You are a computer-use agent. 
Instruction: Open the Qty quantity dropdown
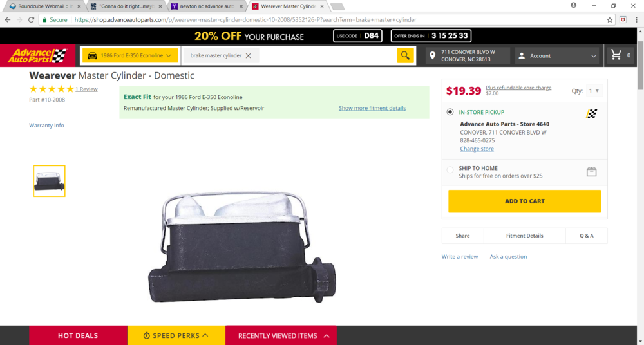click(593, 91)
